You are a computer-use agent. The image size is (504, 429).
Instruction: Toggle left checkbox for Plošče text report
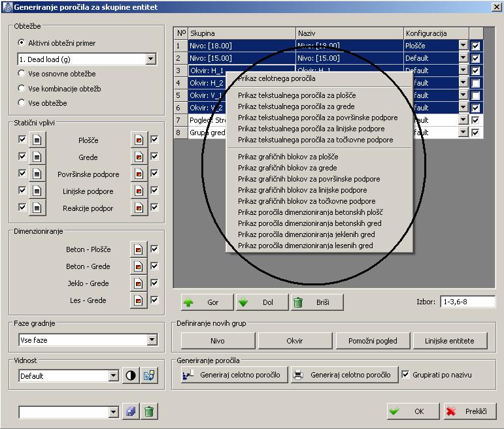coord(22,139)
